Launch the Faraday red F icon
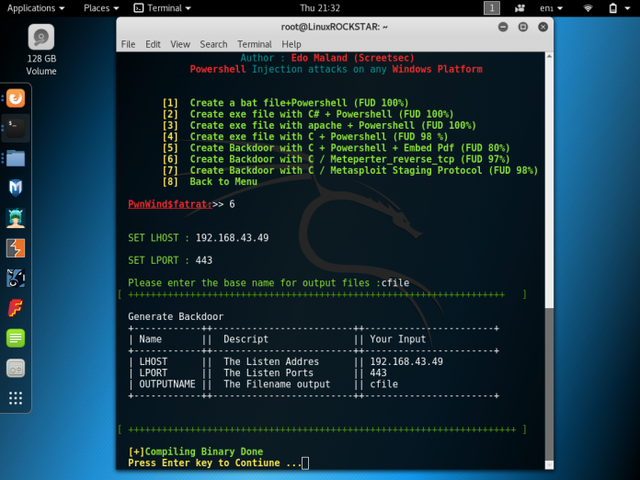The width and height of the screenshot is (640, 480). [x=16, y=308]
